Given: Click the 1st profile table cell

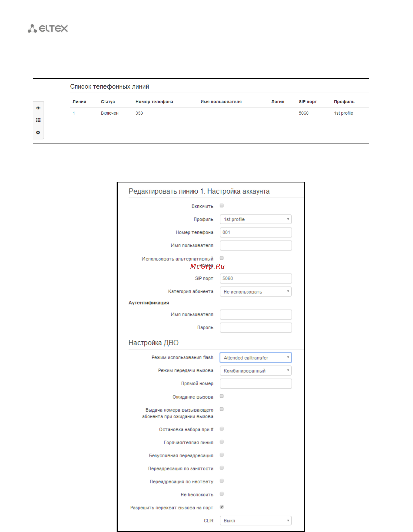Looking at the screenshot, I should [343, 113].
